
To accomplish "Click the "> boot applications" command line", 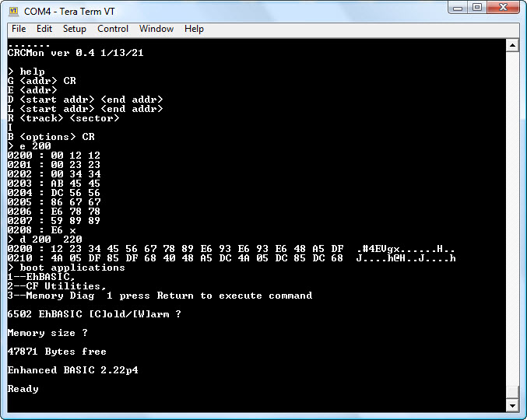I will tap(66, 268).
